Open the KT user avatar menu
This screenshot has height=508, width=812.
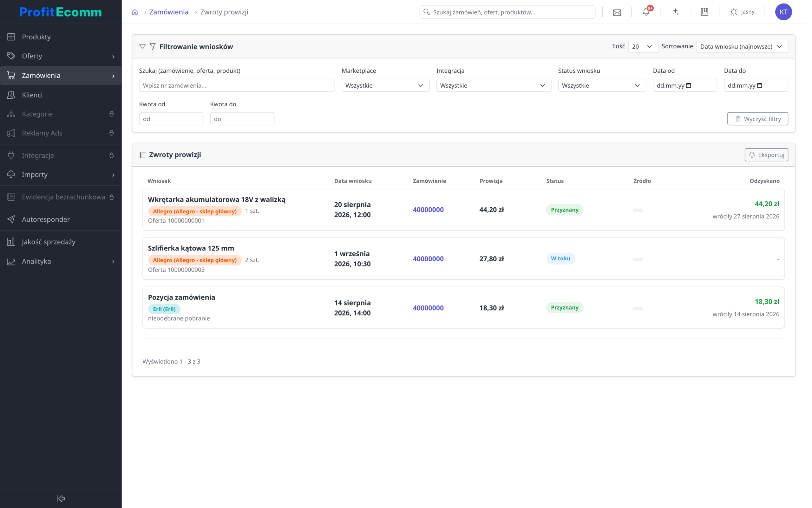click(783, 12)
